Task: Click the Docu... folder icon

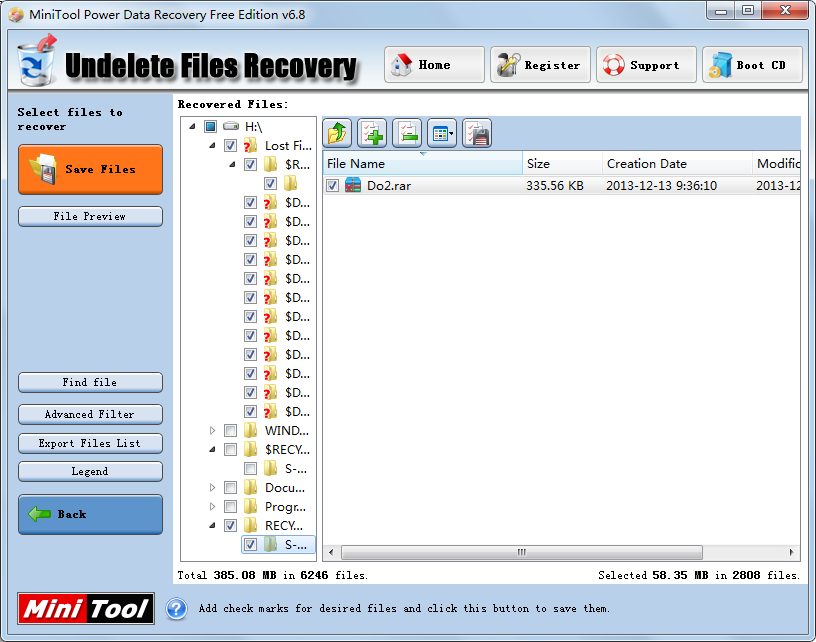Action: (x=250, y=487)
